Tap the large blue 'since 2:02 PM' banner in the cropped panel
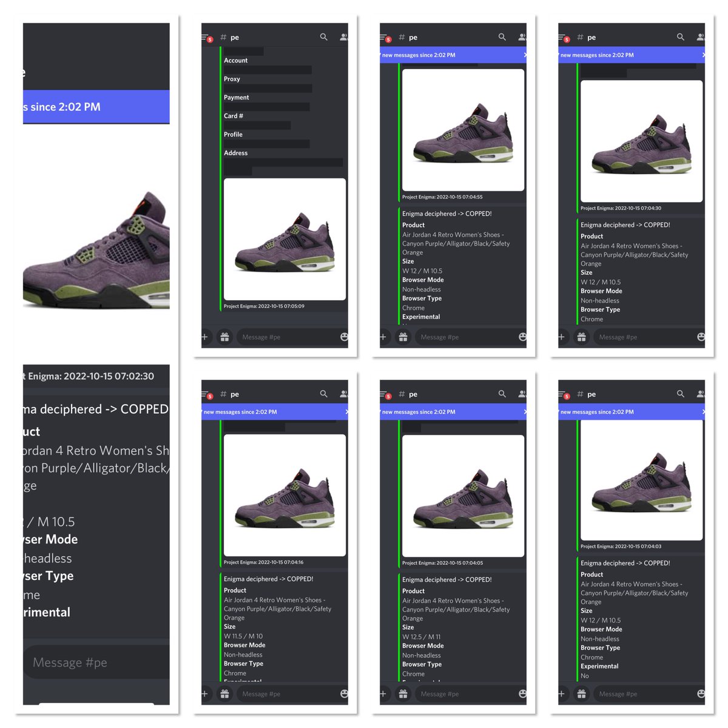This screenshot has width=728, height=728. [96, 107]
